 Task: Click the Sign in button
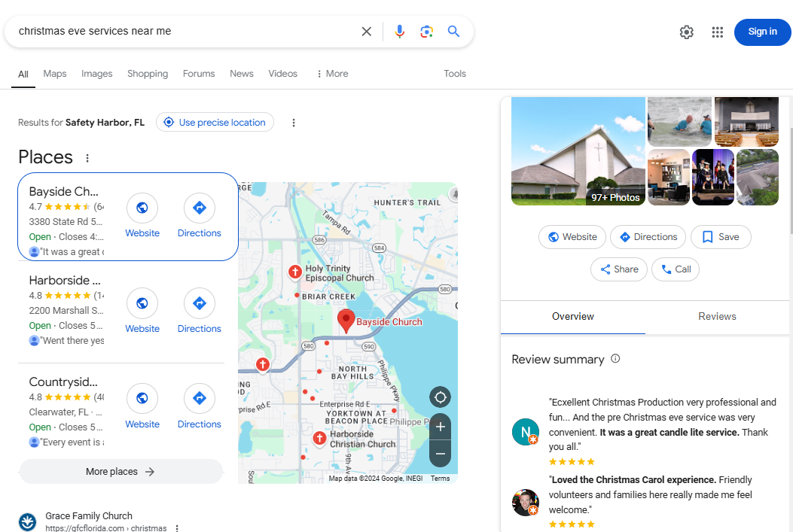click(762, 32)
